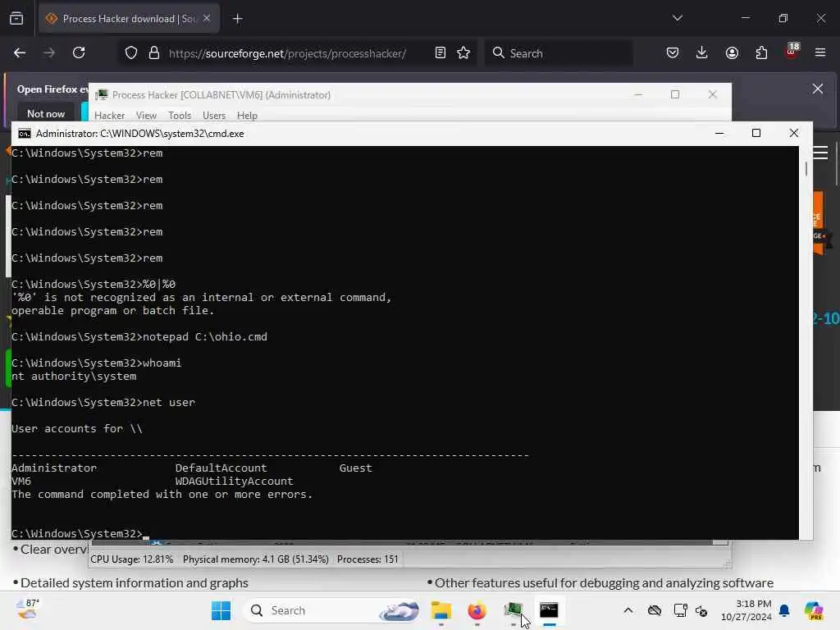Click the site padlock icon

153,53
